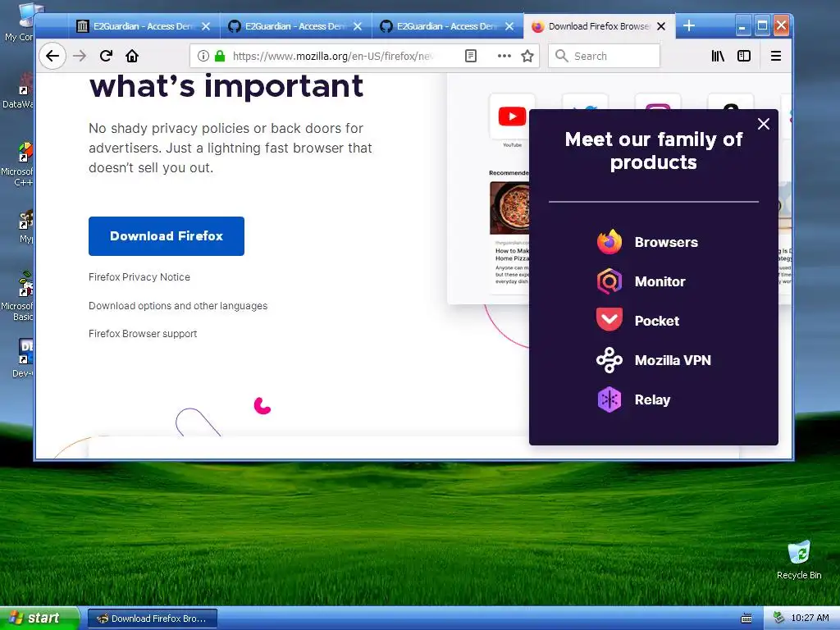The height and width of the screenshot is (630, 840).
Task: Open the Library toolbar icon
Action: pyautogui.click(x=717, y=56)
